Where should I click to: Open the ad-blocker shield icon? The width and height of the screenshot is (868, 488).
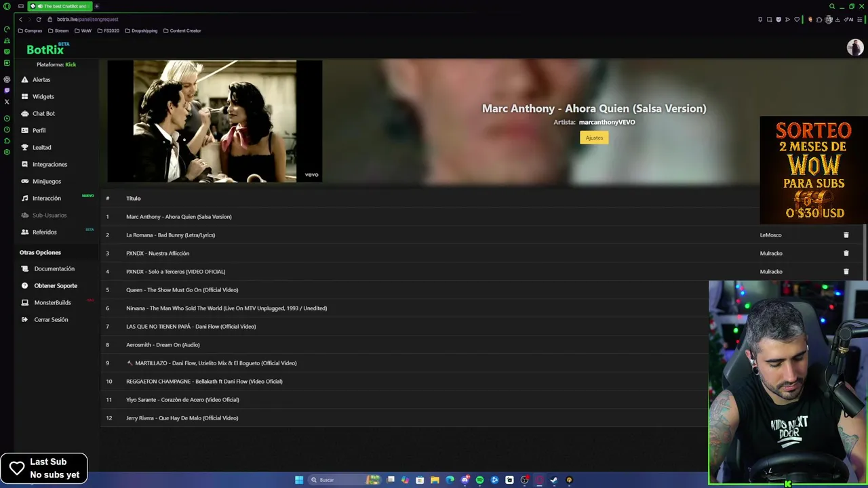point(778,19)
